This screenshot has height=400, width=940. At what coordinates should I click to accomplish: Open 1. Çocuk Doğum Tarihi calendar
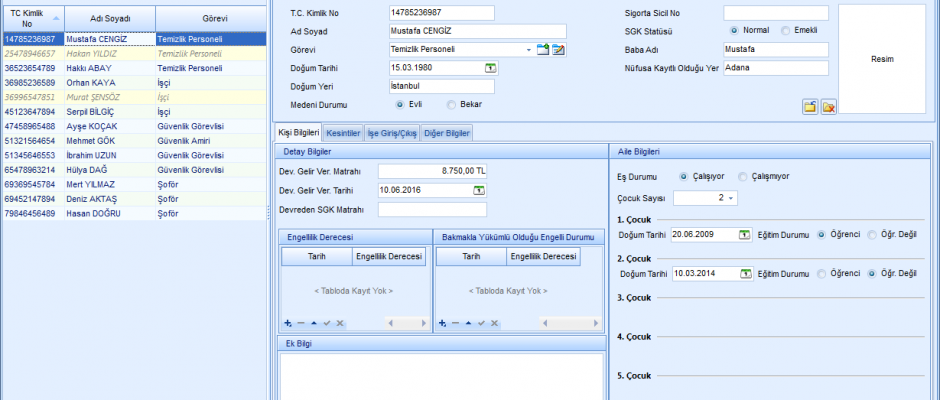tap(743, 234)
